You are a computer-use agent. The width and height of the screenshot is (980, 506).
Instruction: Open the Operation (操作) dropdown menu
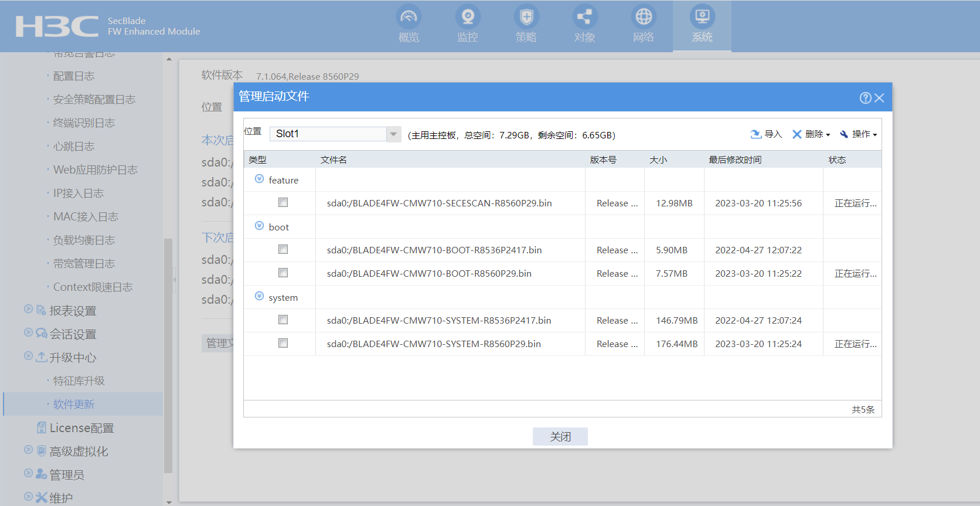click(x=859, y=134)
